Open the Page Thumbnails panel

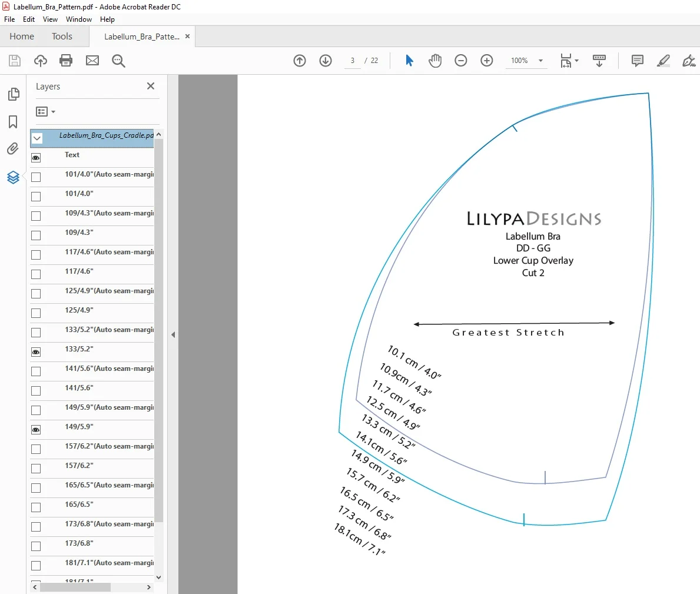tap(14, 94)
